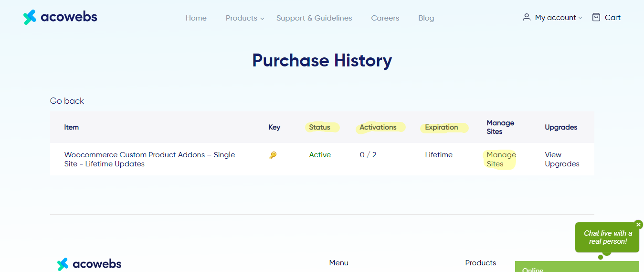
Task: Click the Go back link
Action: (67, 101)
